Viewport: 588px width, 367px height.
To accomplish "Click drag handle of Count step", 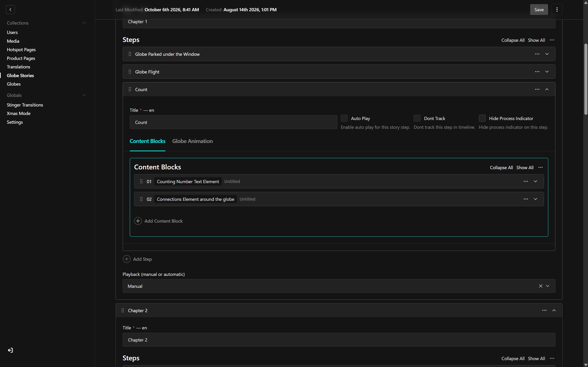I will coord(130,89).
